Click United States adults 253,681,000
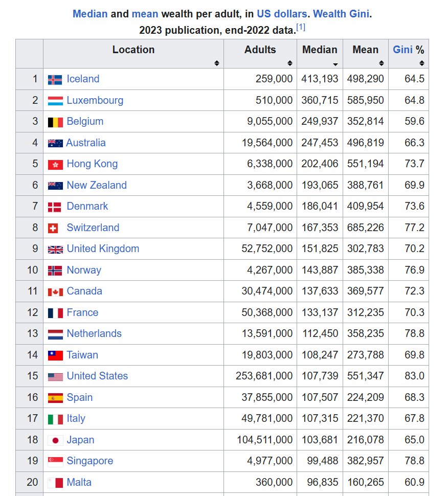This screenshot has width=448, height=496. point(264,376)
